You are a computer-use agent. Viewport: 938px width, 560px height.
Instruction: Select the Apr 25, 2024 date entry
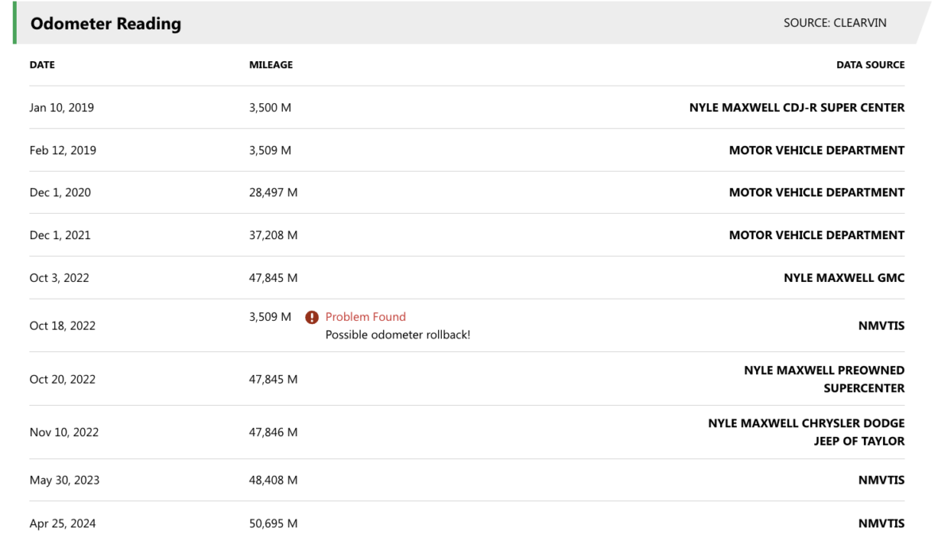[62, 523]
